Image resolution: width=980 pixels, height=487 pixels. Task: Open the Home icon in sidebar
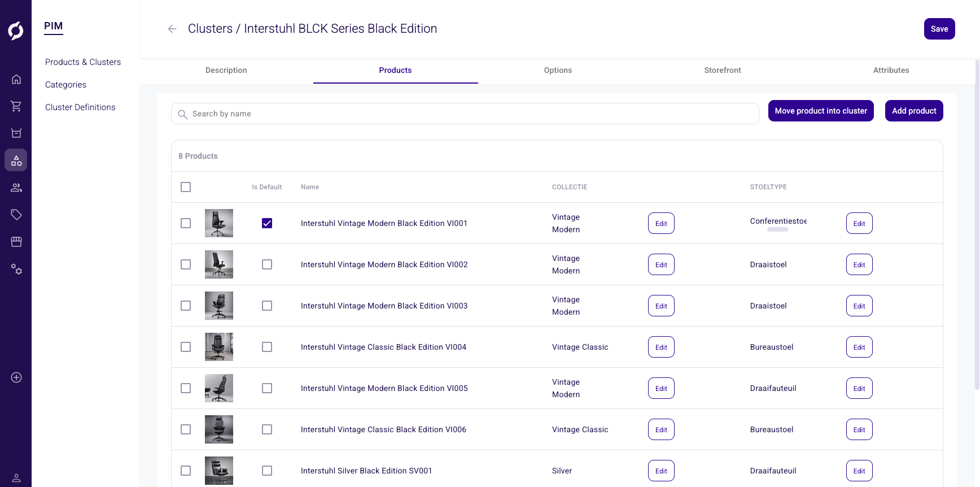click(16, 79)
